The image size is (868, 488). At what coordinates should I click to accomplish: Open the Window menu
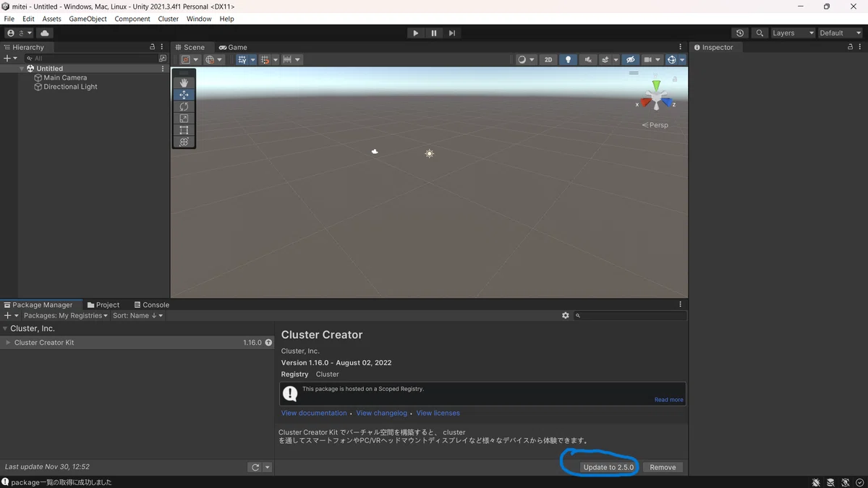[x=199, y=19]
